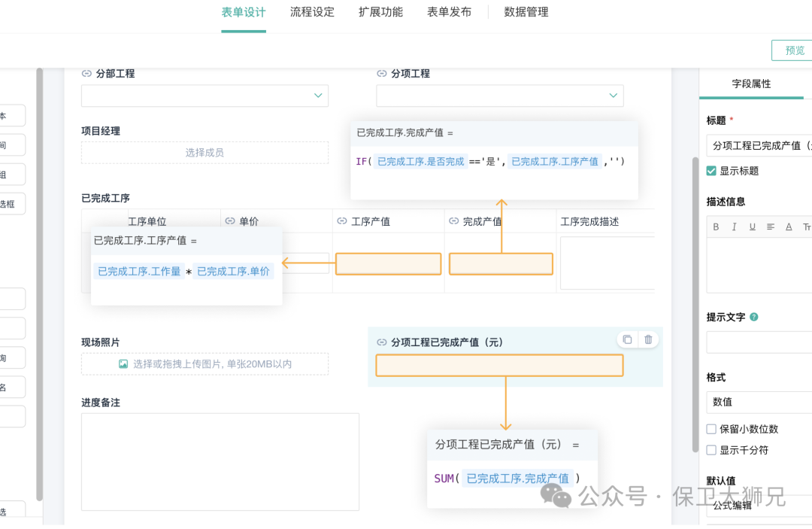Click delete icon on 分项工程已完成产值 field
This screenshot has height=529, width=812.
647,339
